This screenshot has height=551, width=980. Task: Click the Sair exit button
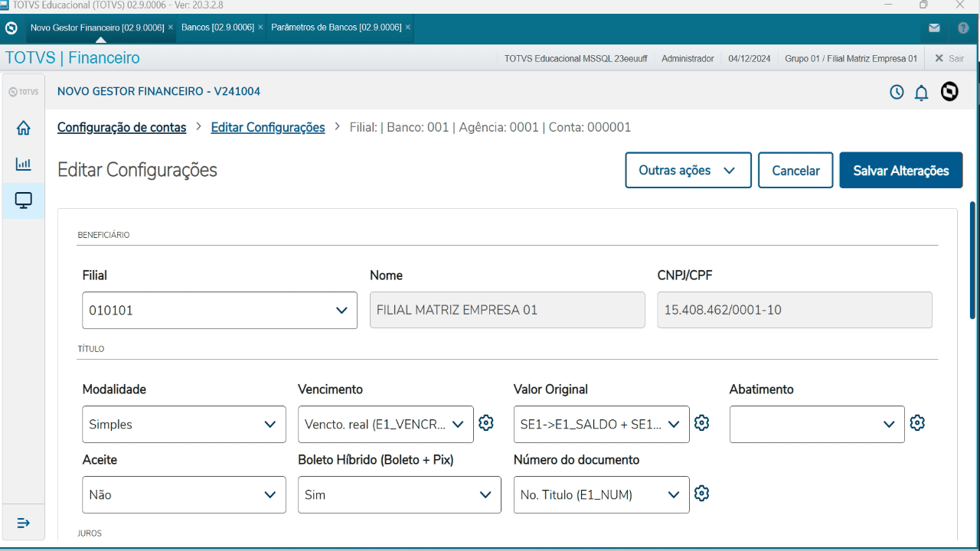pyautogui.click(x=949, y=59)
